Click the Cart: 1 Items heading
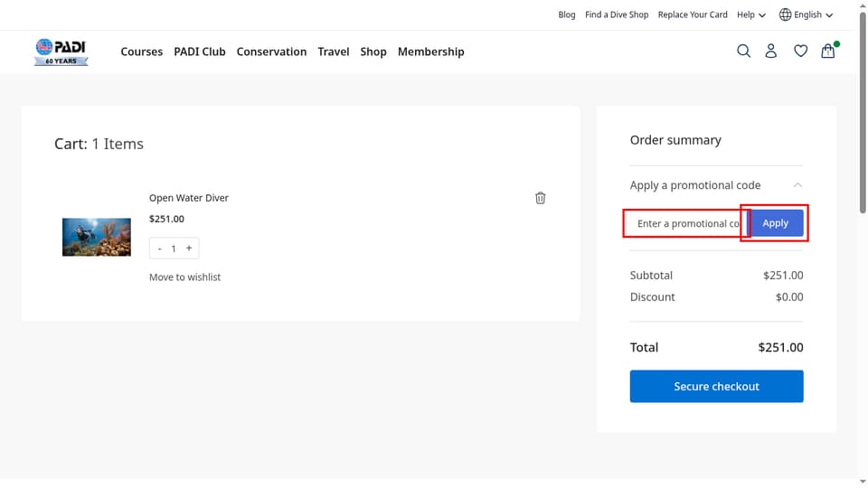 coord(99,144)
